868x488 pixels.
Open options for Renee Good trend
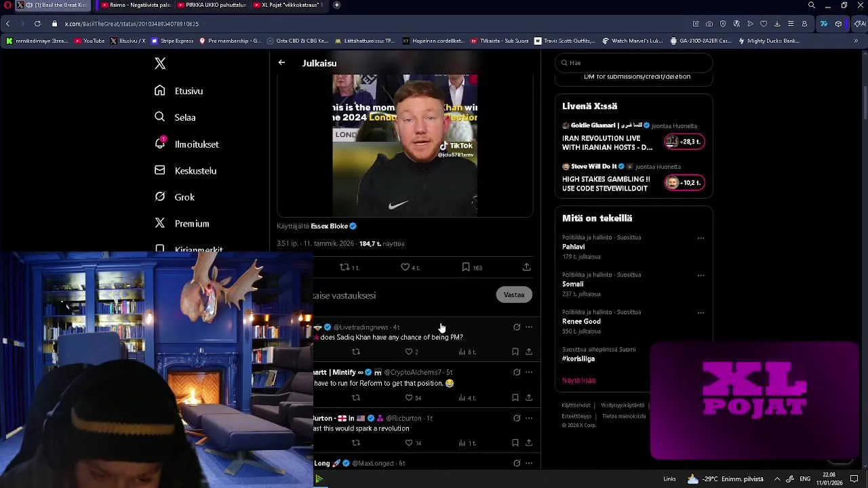click(x=701, y=313)
